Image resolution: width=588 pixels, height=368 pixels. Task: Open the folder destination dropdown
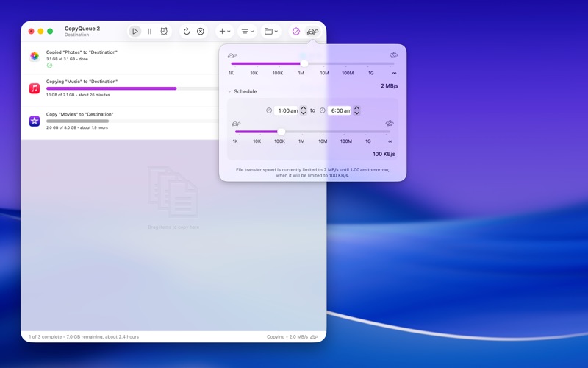pos(270,31)
